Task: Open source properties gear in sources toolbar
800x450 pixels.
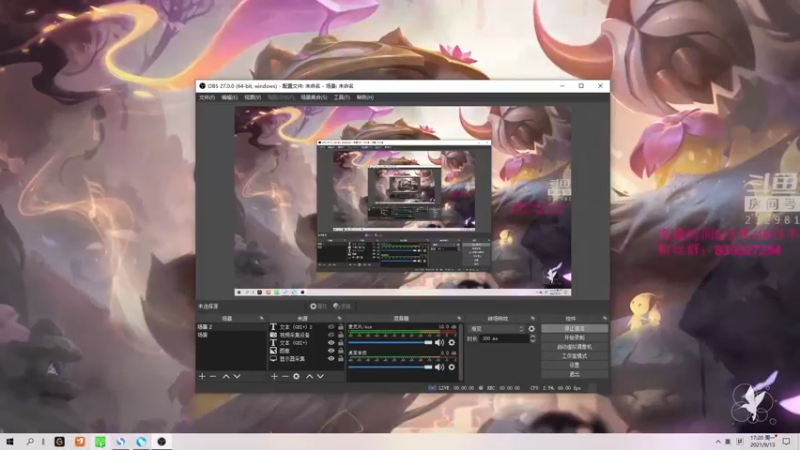Action: [296, 377]
